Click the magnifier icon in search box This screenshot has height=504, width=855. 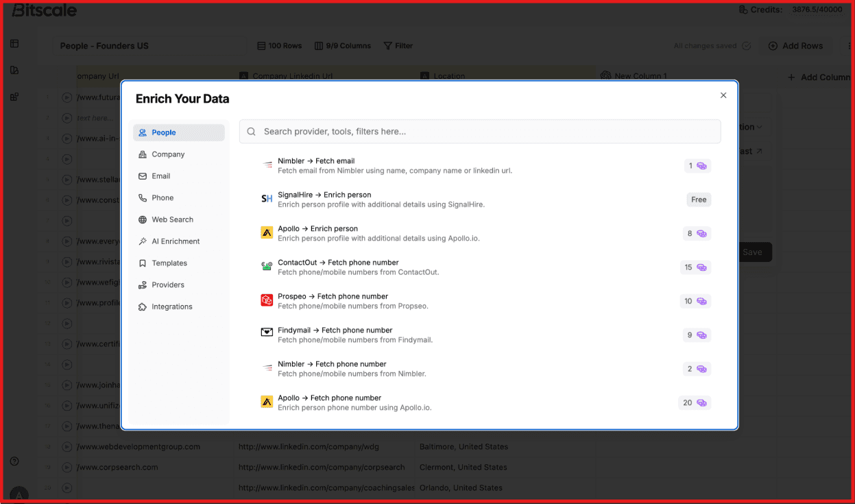pos(252,132)
